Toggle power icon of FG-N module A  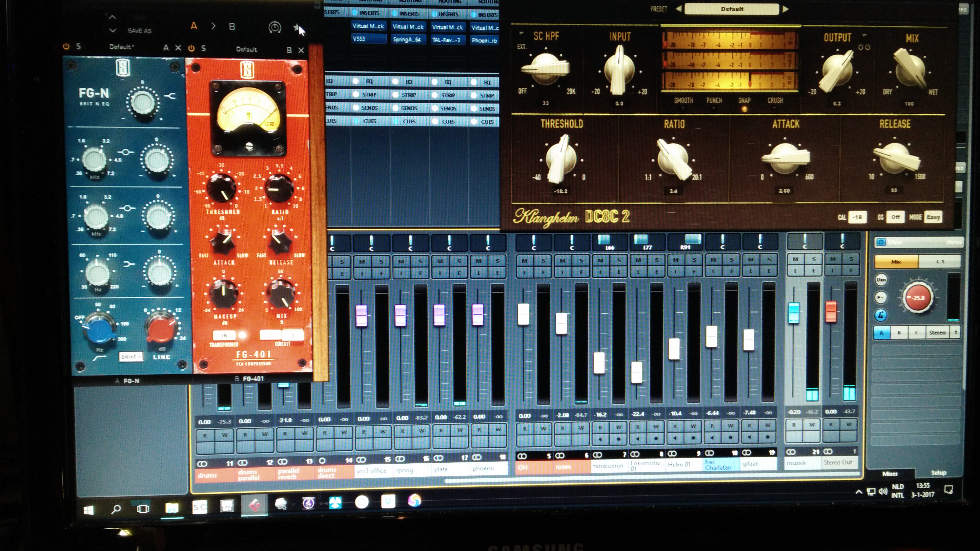[x=66, y=46]
